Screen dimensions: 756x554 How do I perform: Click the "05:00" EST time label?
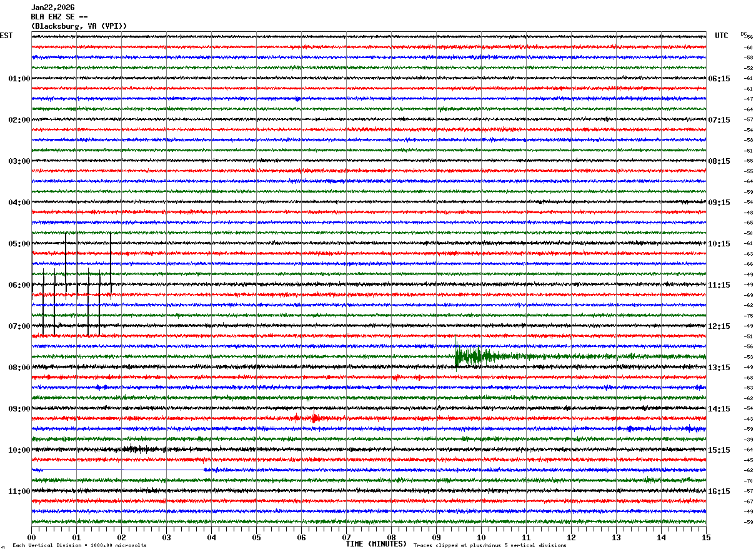tap(19, 244)
